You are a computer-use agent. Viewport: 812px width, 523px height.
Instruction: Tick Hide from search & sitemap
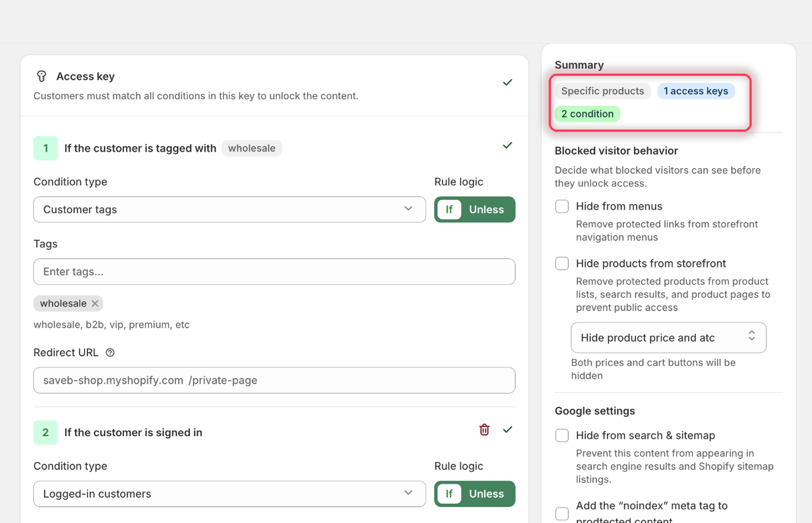(x=562, y=436)
